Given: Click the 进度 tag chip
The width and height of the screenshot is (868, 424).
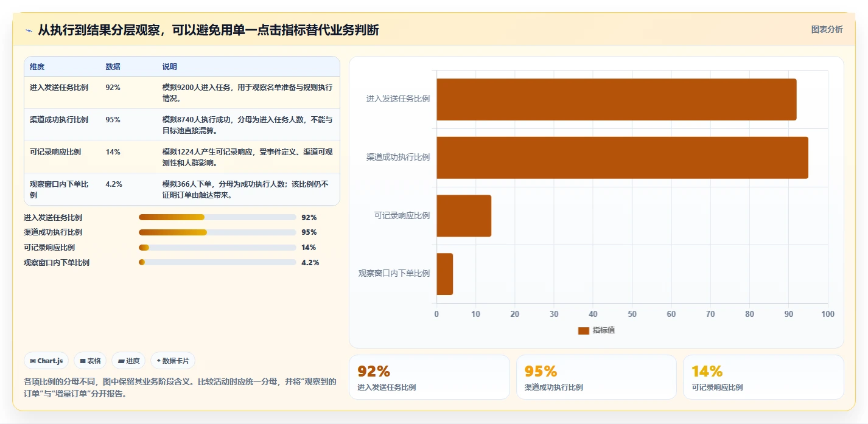Looking at the screenshot, I should [128, 361].
